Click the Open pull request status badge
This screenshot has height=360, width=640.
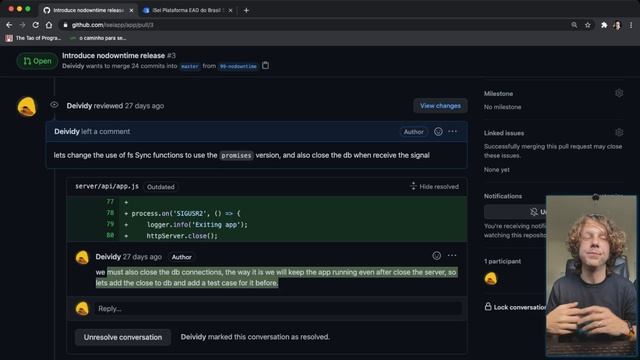coord(37,61)
